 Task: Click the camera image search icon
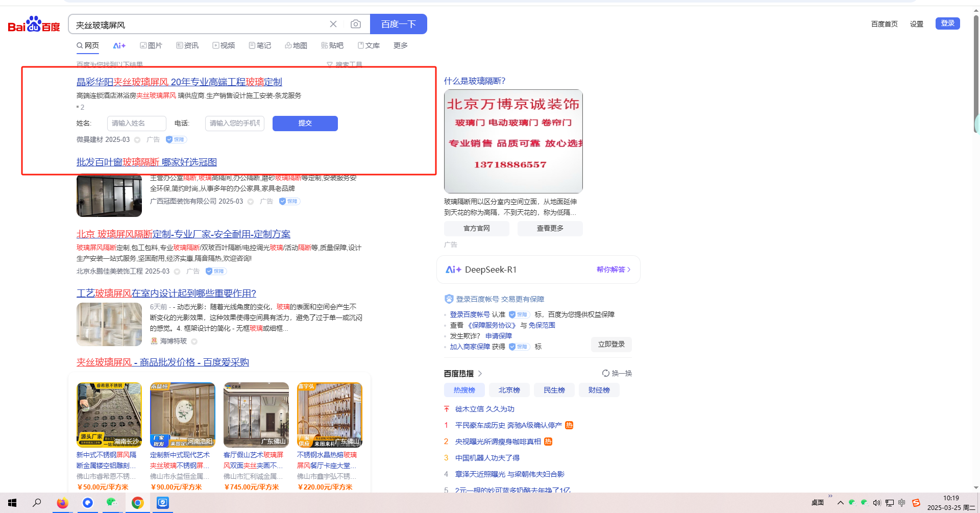coord(356,24)
